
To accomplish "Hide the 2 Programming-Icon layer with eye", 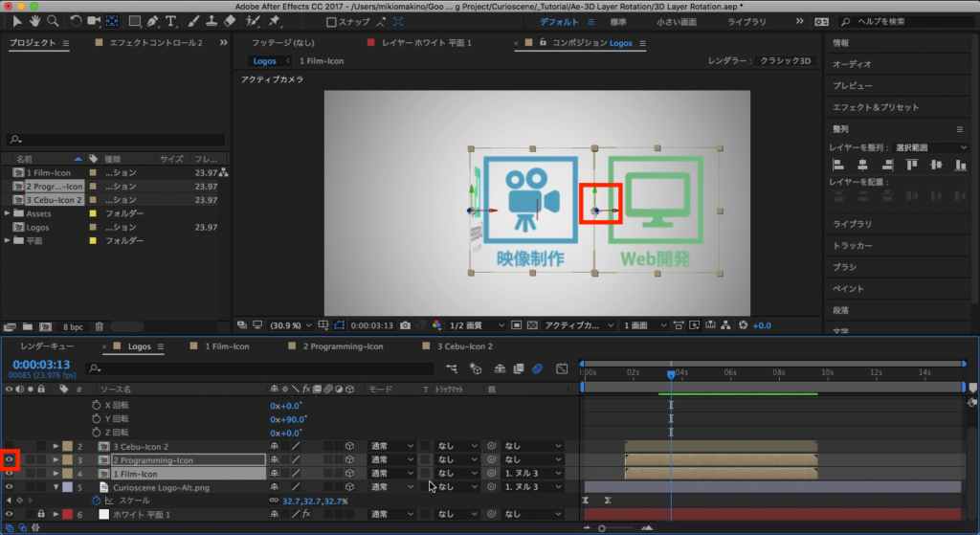I will (x=11, y=460).
